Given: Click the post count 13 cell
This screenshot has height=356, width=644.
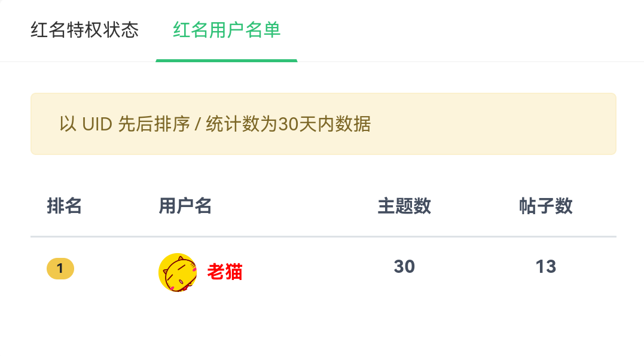Looking at the screenshot, I should click(x=545, y=267).
